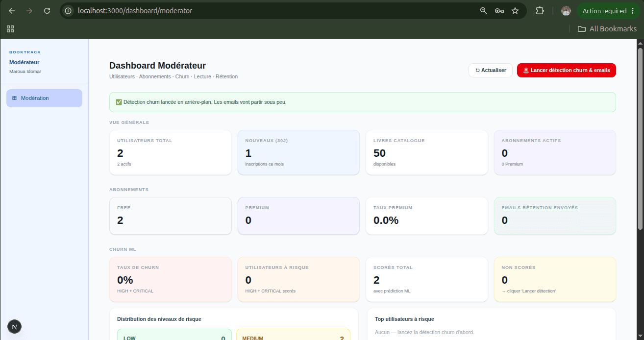Viewport: 644px width, 340px height.
Task: Open the browser extensions puzzle icon
Action: 540,11
